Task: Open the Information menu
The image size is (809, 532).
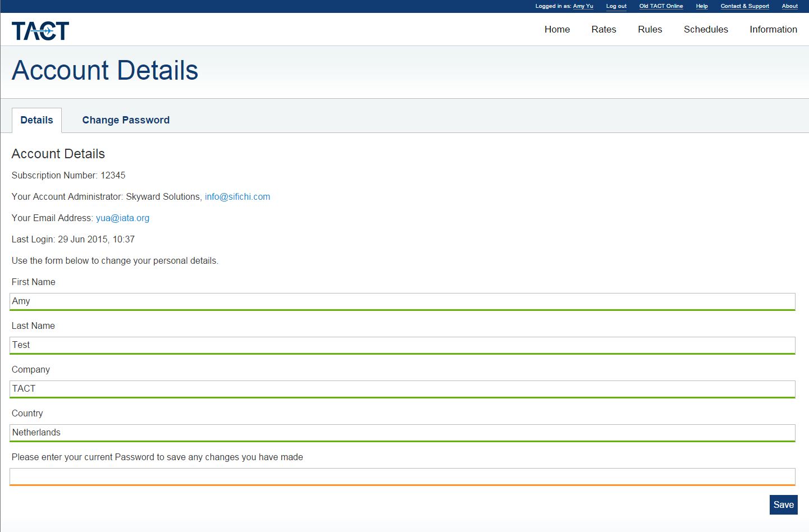Action: pyautogui.click(x=773, y=30)
